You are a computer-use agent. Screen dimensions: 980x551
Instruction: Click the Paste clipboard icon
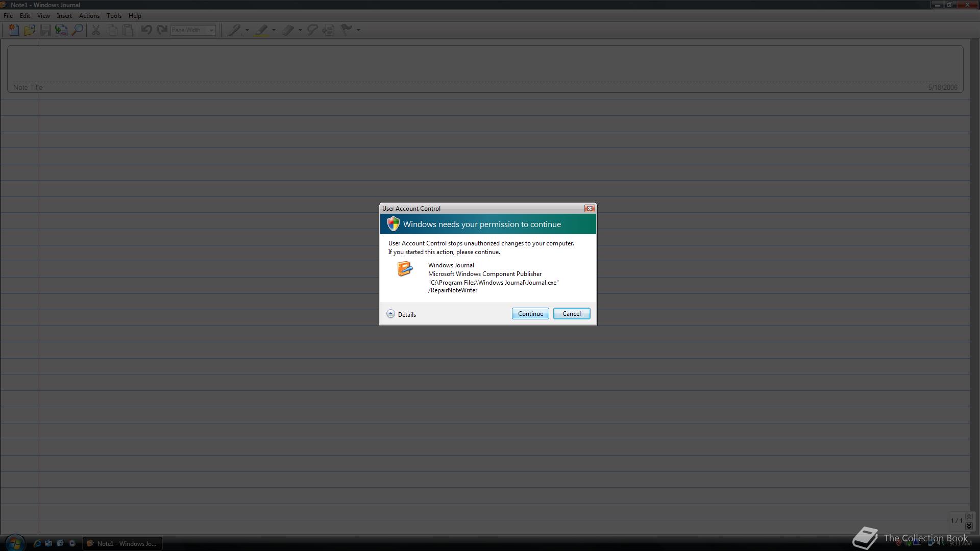pos(128,30)
